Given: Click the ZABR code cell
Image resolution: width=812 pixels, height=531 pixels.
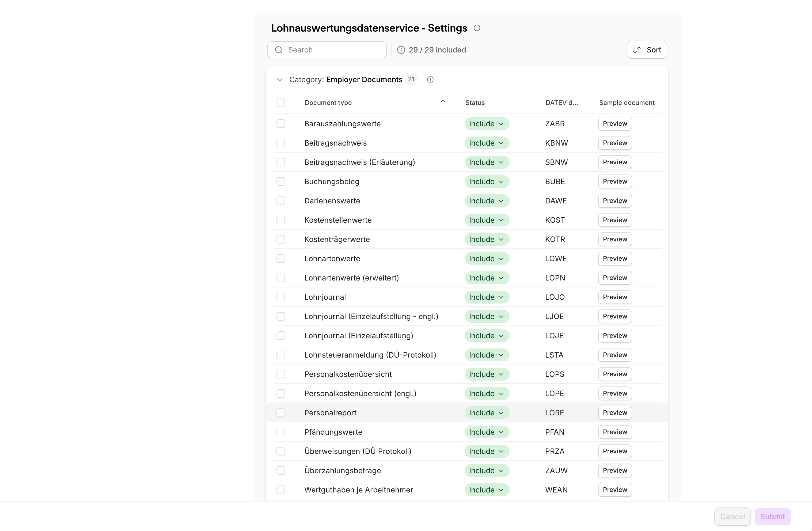Looking at the screenshot, I should [x=555, y=124].
